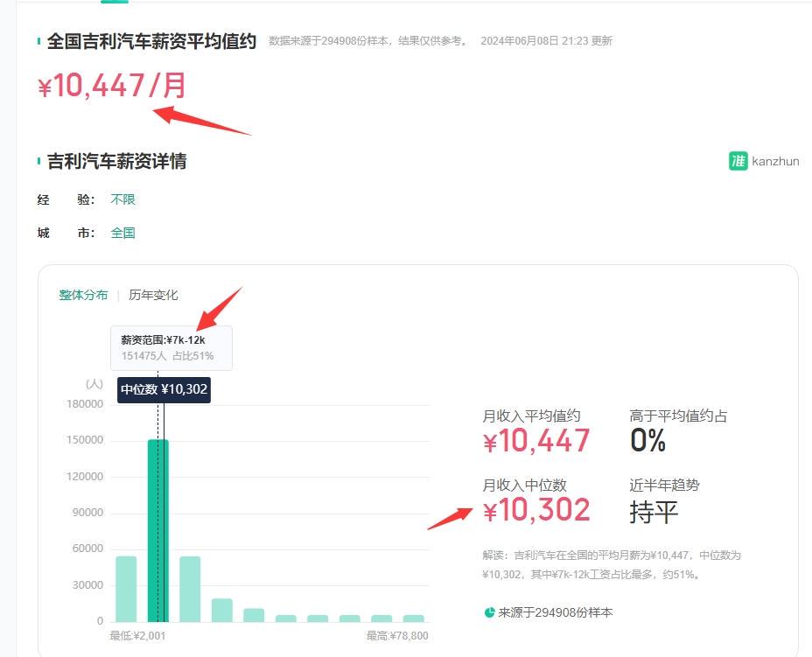Click the 全国吉利汽车薪资平均值约 heading

click(151, 41)
